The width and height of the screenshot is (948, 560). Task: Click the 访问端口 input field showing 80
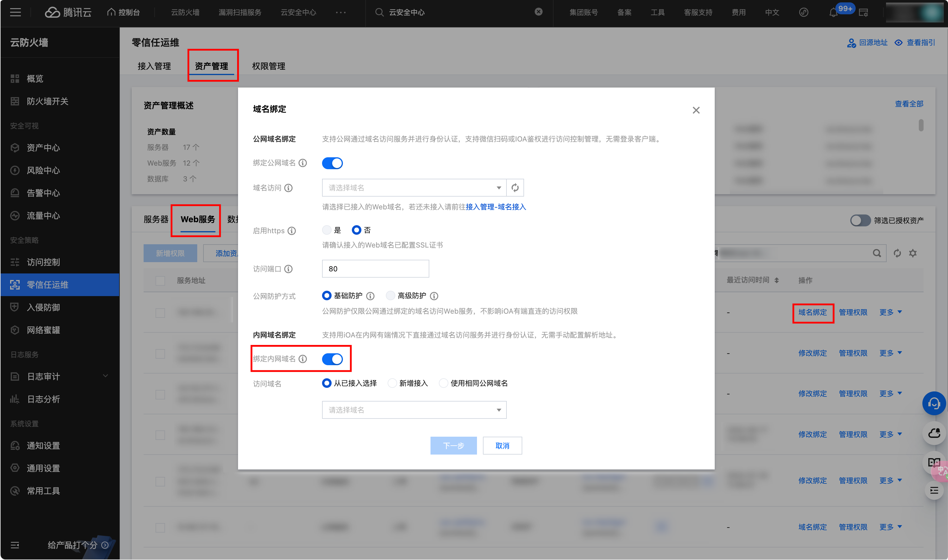[x=375, y=269]
